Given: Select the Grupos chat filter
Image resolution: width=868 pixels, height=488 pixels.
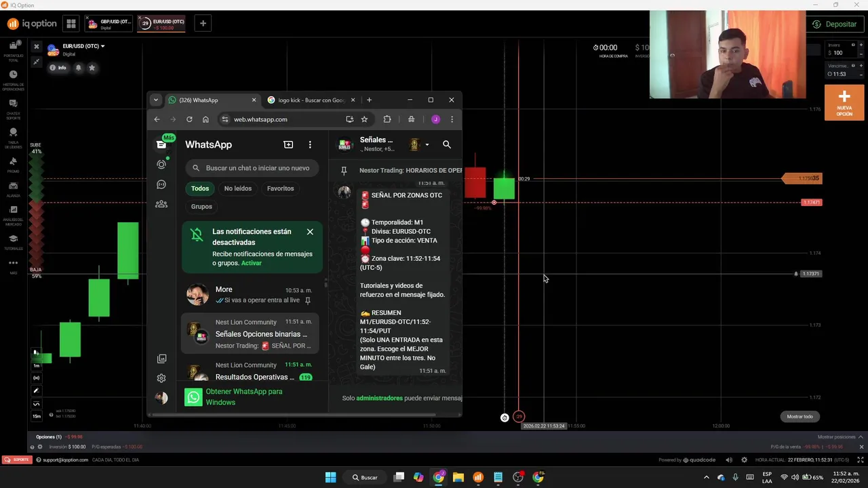Looking at the screenshot, I should 201,207.
